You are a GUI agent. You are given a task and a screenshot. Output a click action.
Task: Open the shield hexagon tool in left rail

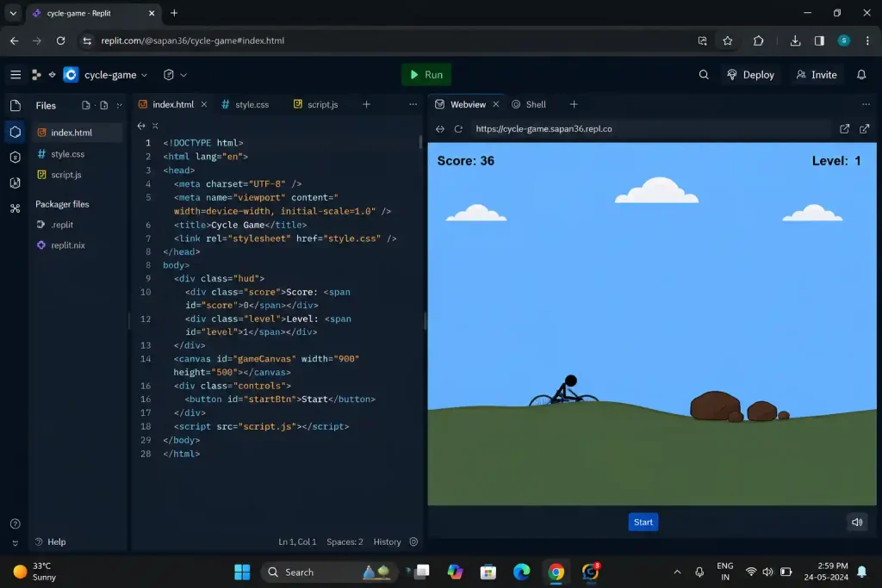16,158
